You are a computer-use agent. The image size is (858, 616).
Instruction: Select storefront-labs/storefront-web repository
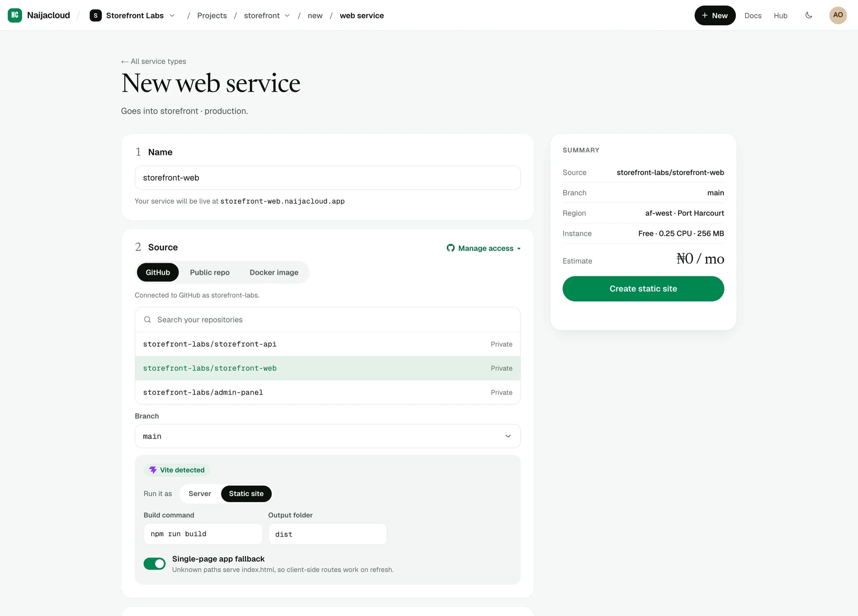pos(327,368)
